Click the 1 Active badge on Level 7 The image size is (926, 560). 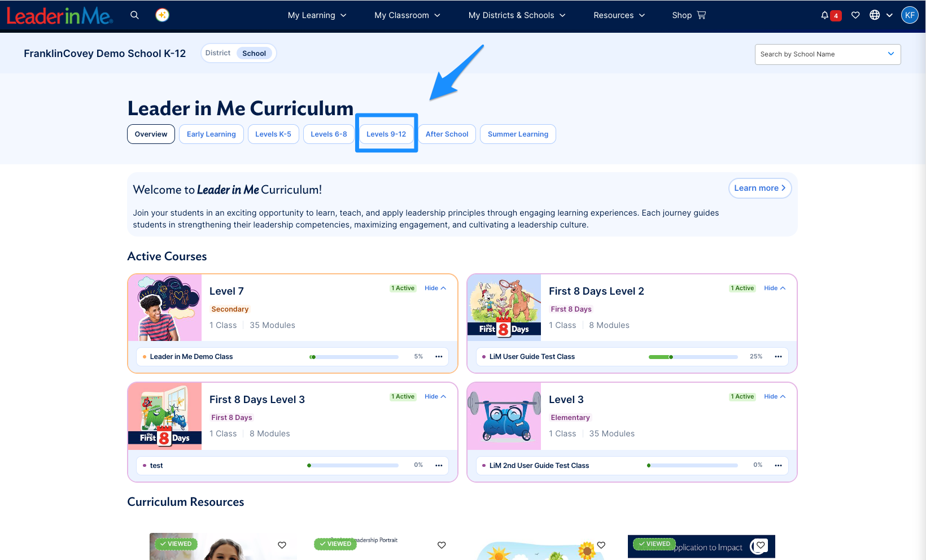(403, 288)
